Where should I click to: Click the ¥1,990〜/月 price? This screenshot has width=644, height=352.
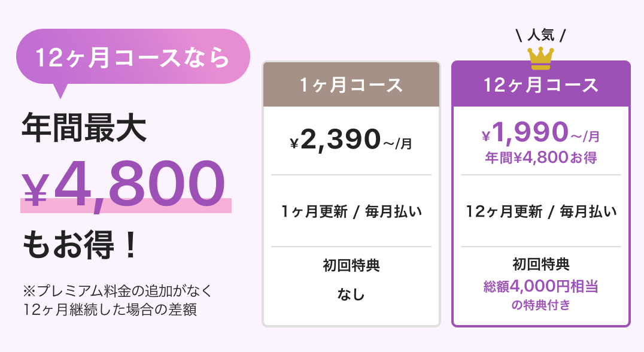541,133
